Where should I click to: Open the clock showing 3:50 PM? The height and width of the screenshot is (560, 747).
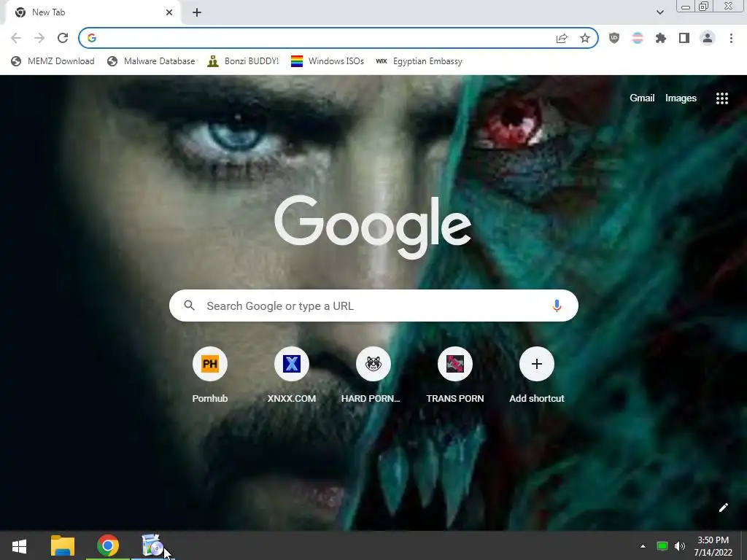[713, 546]
